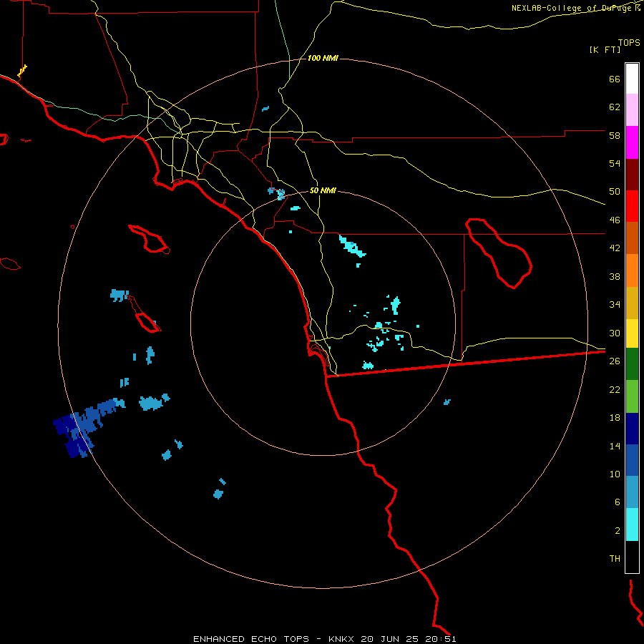Screen dimensions: 644x644
Task: Click the legend value 2
Action: point(618,531)
